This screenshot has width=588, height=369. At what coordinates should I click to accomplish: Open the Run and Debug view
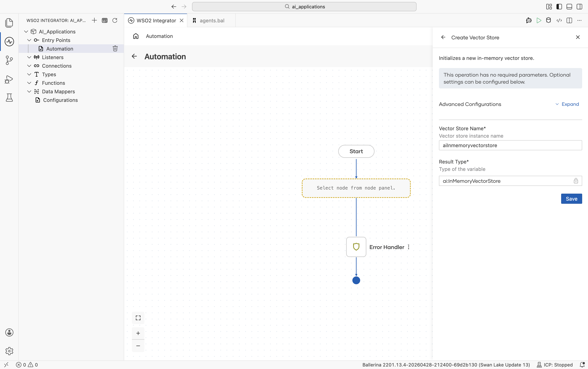[9, 79]
